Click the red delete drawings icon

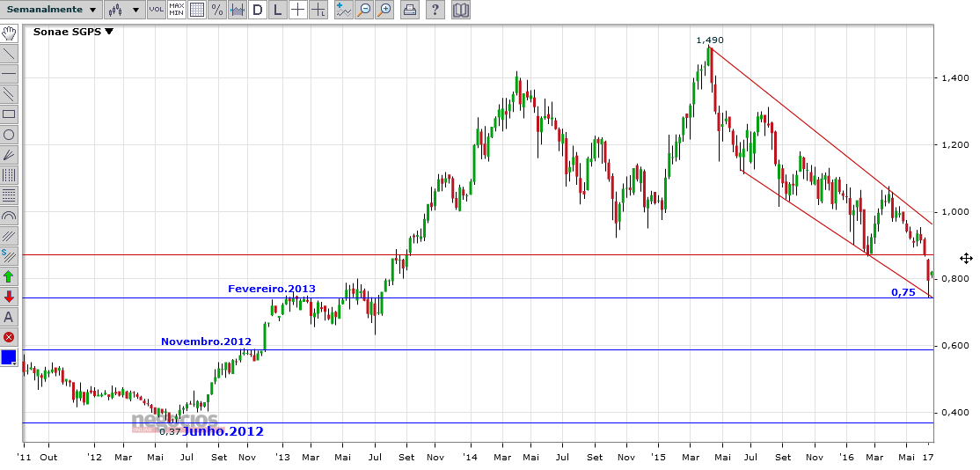coord(9,337)
